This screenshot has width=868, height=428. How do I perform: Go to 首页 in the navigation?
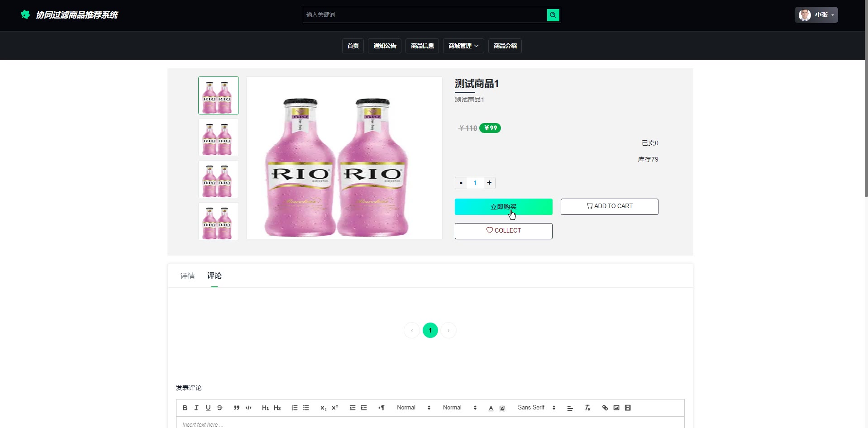[x=353, y=46]
